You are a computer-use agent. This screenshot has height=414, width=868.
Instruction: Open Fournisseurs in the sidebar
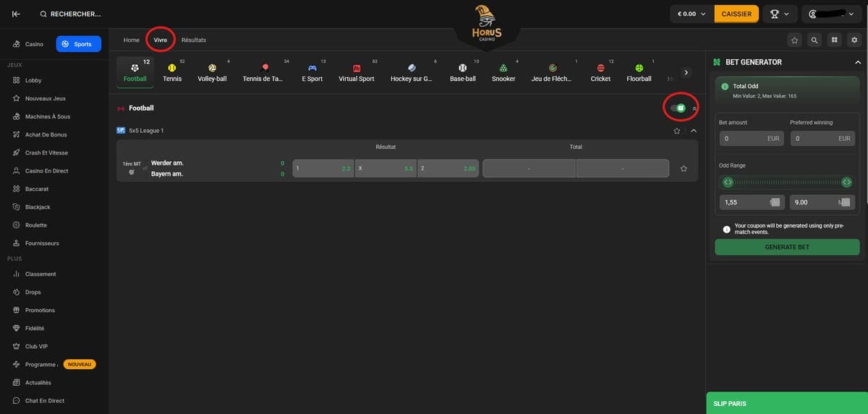click(x=42, y=243)
